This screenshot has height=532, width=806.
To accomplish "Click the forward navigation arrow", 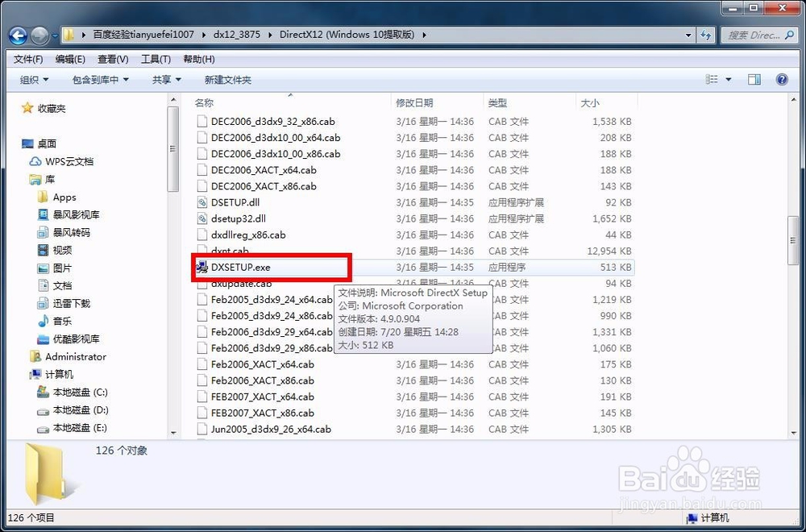I will point(39,35).
